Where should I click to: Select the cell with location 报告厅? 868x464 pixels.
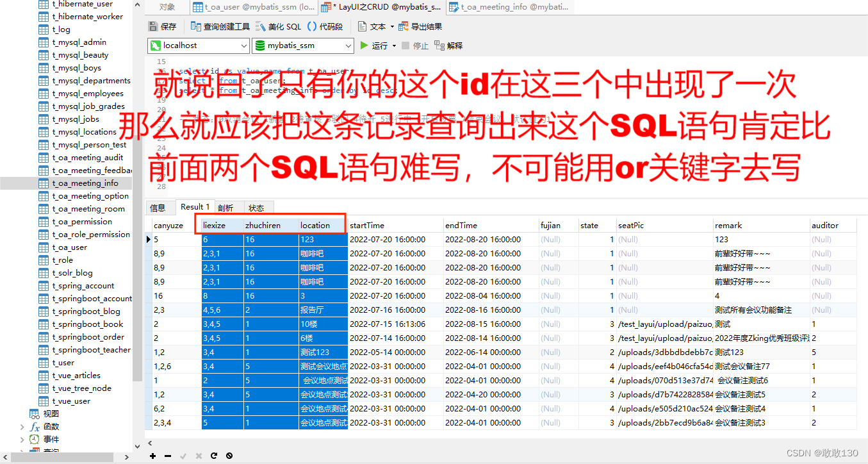pos(323,310)
